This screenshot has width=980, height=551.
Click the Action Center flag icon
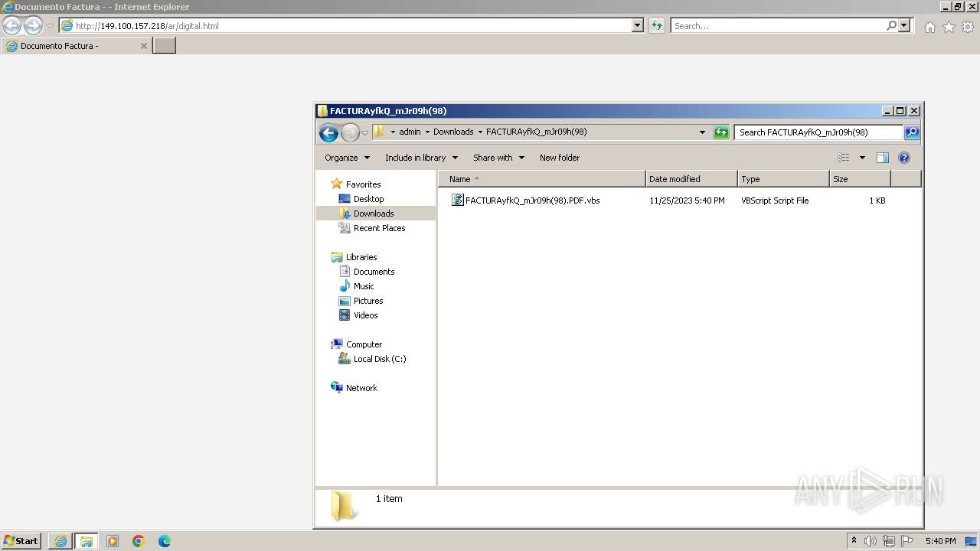point(907,541)
